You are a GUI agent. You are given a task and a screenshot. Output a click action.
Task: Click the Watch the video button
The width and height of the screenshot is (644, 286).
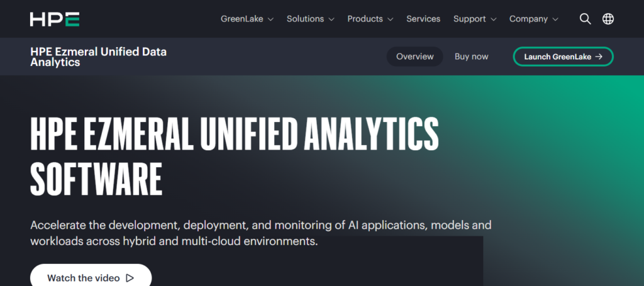pyautogui.click(x=91, y=275)
